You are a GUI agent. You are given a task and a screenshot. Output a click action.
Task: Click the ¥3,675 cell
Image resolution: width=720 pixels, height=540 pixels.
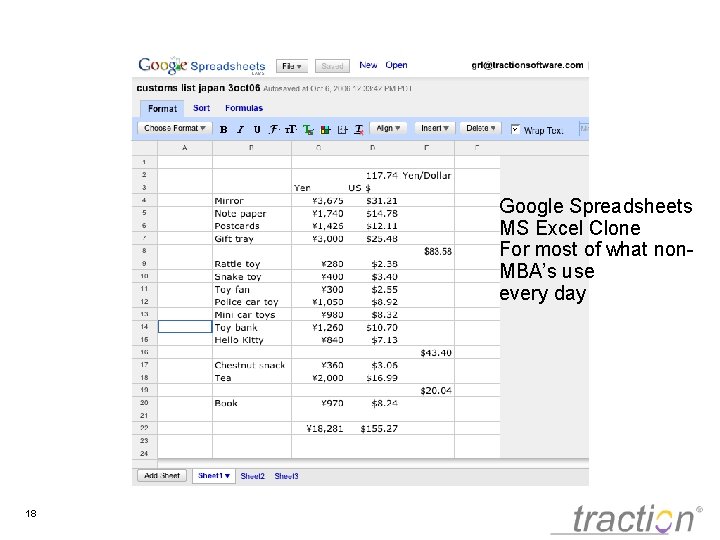pos(318,201)
